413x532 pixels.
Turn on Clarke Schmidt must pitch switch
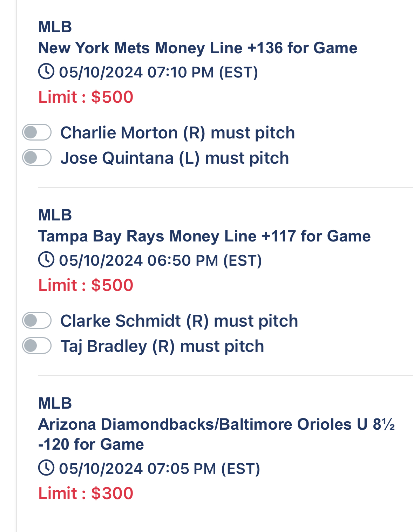tap(37, 320)
